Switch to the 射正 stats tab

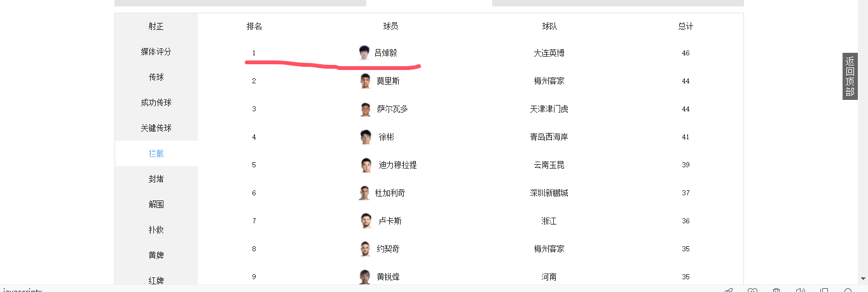156,26
